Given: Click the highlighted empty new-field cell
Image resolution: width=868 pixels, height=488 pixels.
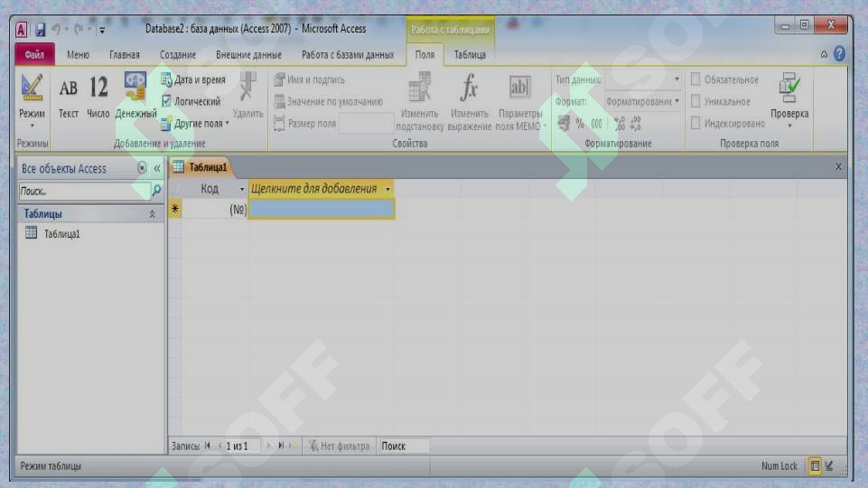Looking at the screenshot, I should [x=321, y=209].
